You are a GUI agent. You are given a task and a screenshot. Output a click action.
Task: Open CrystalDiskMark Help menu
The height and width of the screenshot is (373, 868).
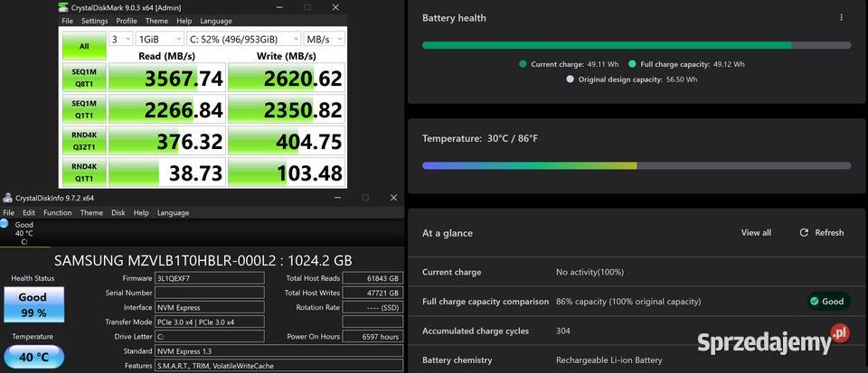184,21
